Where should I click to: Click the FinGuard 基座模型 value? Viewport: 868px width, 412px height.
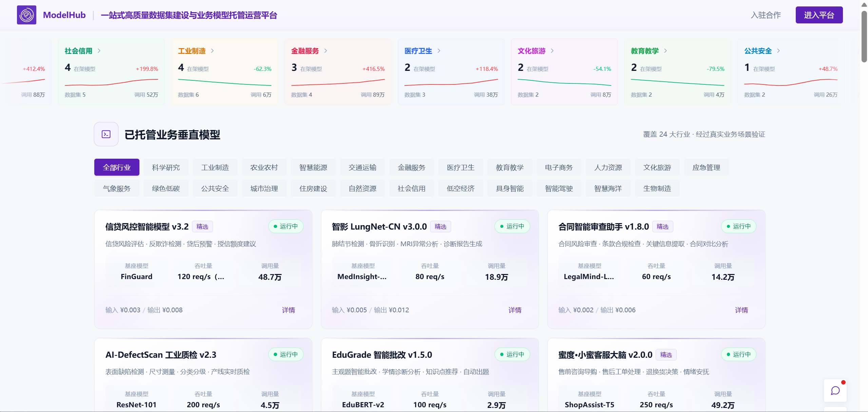click(x=137, y=277)
